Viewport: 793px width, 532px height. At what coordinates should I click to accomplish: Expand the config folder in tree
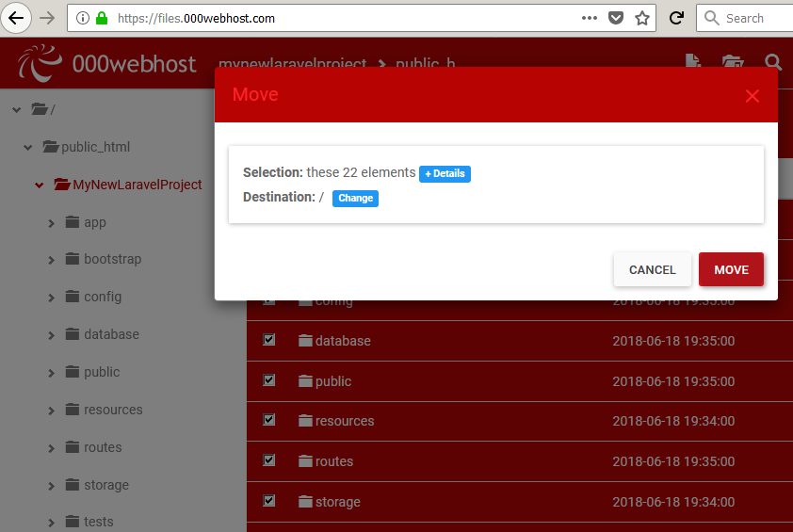click(x=51, y=298)
